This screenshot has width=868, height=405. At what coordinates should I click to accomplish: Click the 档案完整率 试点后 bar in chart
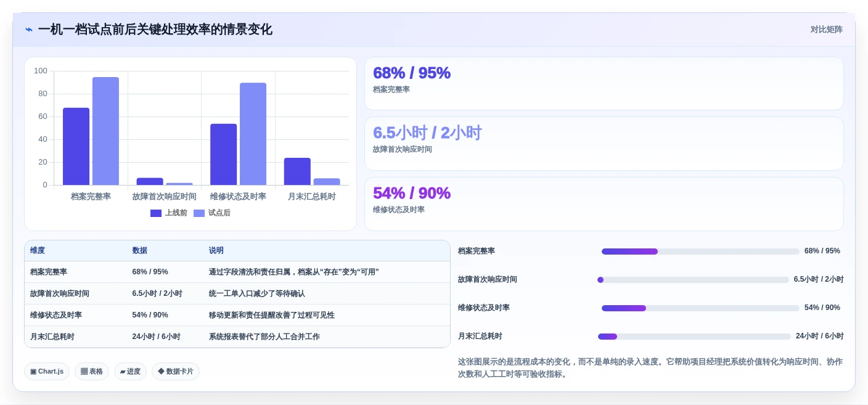point(105,131)
